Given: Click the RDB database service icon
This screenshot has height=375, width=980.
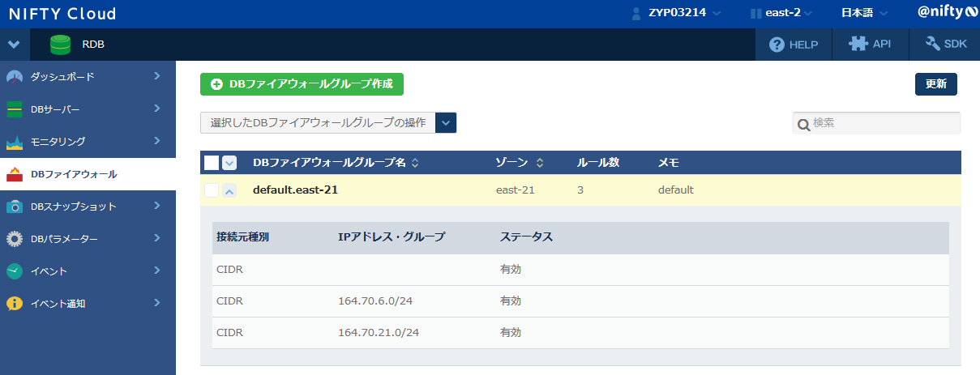Looking at the screenshot, I should coord(60,45).
